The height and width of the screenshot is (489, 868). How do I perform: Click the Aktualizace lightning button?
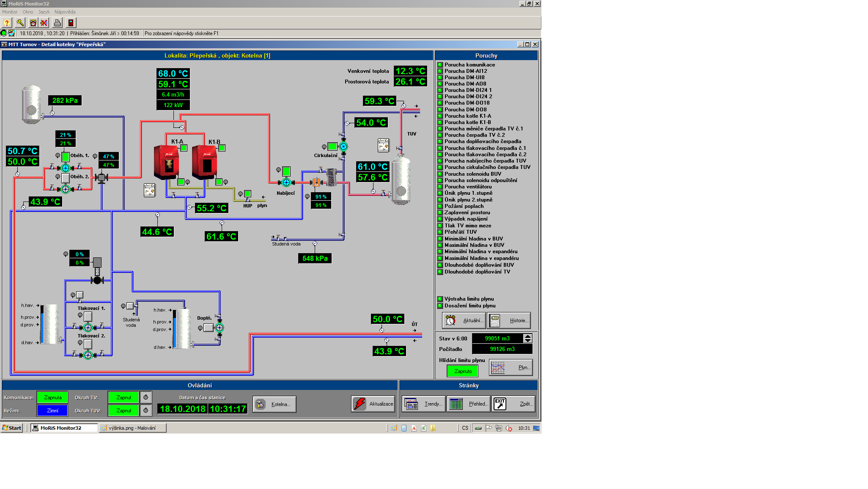click(x=373, y=404)
